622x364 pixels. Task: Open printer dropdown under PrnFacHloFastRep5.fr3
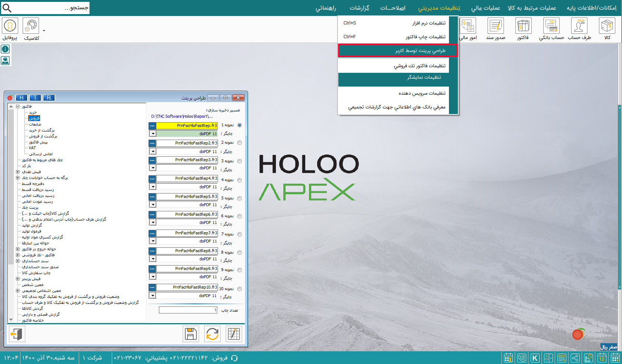coord(152,205)
